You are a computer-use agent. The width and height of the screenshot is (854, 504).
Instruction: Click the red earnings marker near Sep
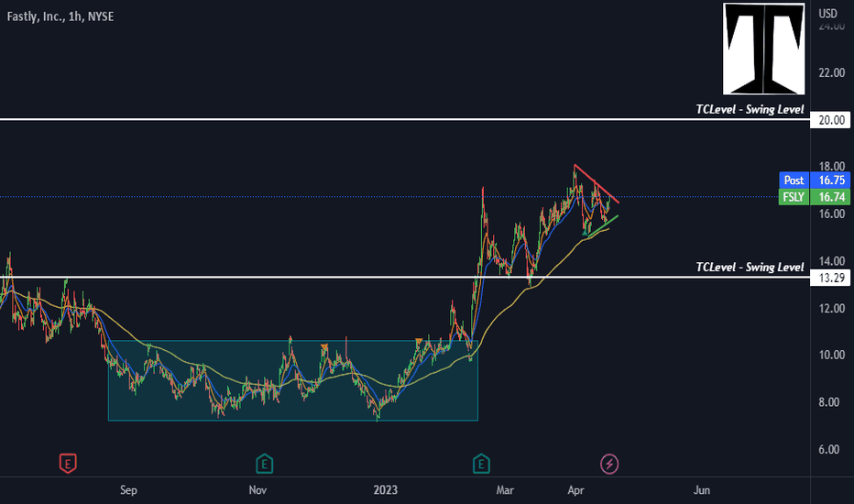(68, 464)
